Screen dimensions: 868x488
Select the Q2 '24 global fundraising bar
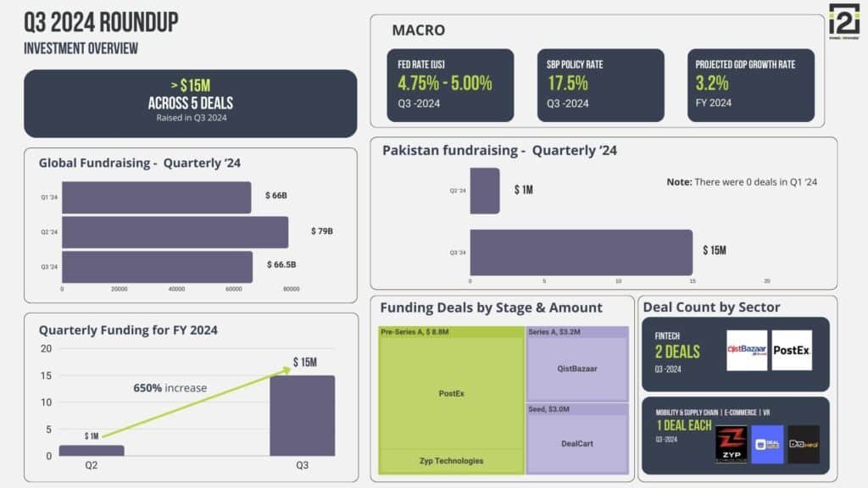[175, 232]
